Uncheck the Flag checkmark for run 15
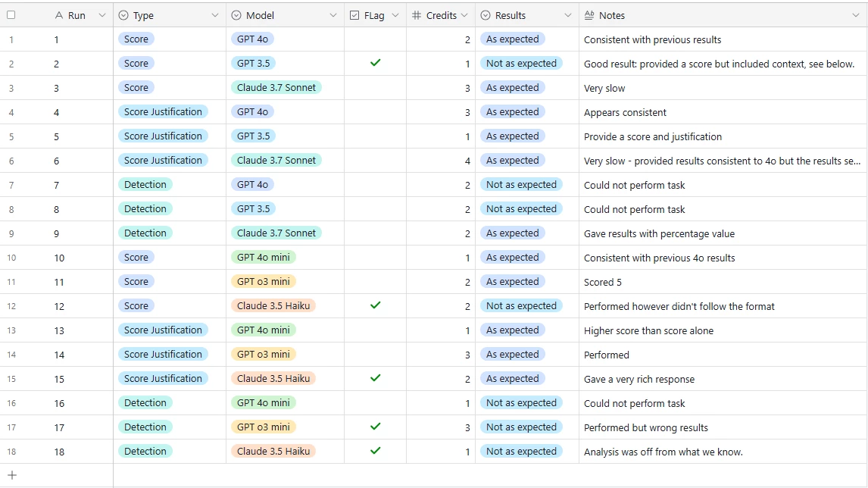The width and height of the screenshot is (868, 488). 376,378
